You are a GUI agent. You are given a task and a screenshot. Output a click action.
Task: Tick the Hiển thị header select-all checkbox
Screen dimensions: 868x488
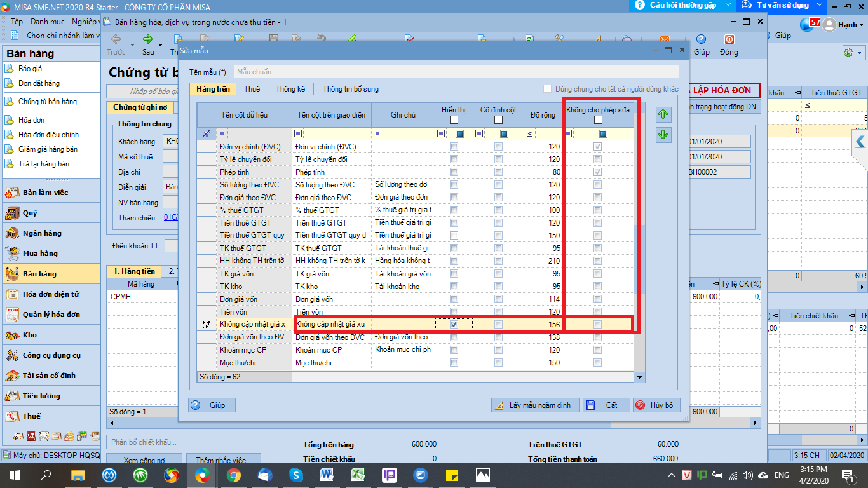click(454, 120)
